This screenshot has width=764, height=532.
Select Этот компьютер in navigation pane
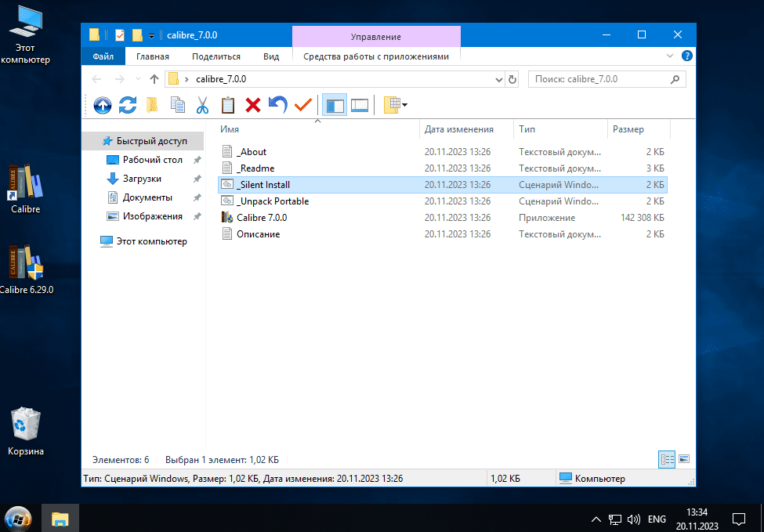click(143, 241)
